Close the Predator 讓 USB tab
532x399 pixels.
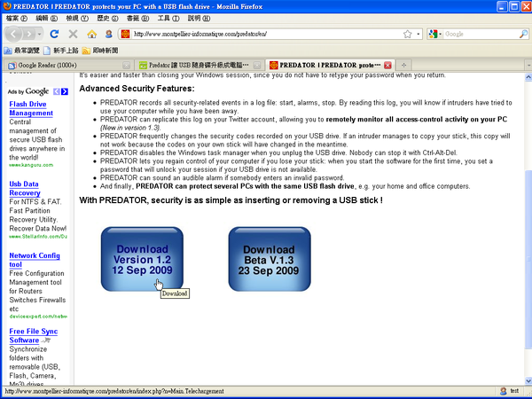pyautogui.click(x=257, y=65)
